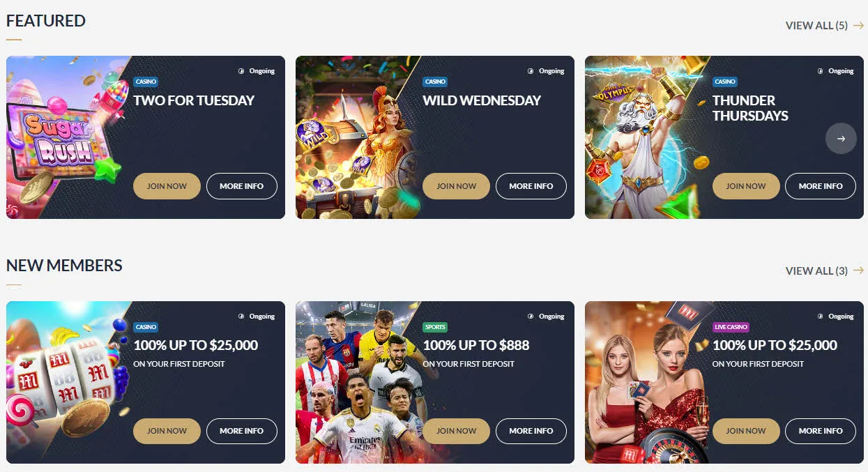The image size is (868, 472).
Task: Click the Live Casino tag on the promotion card
Action: (x=731, y=327)
